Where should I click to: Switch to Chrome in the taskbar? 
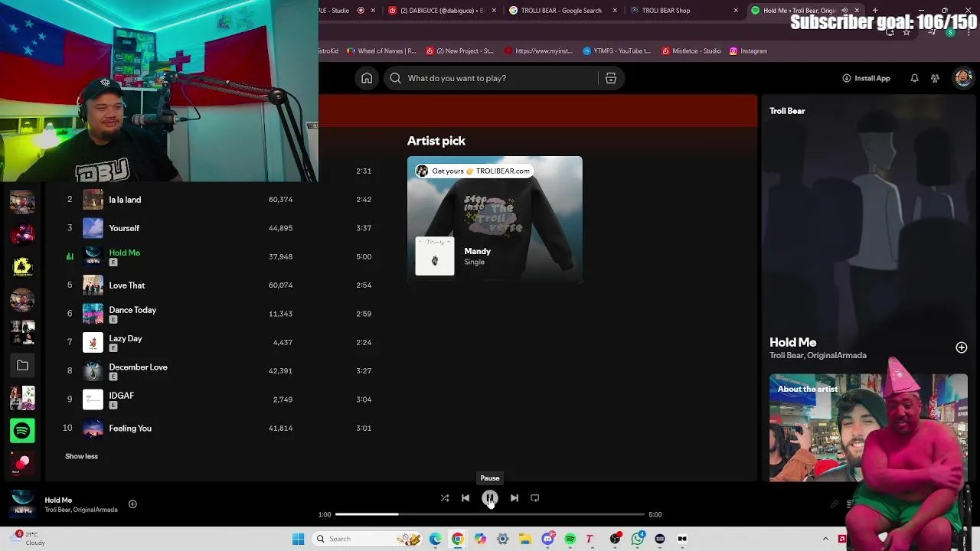pyautogui.click(x=457, y=539)
